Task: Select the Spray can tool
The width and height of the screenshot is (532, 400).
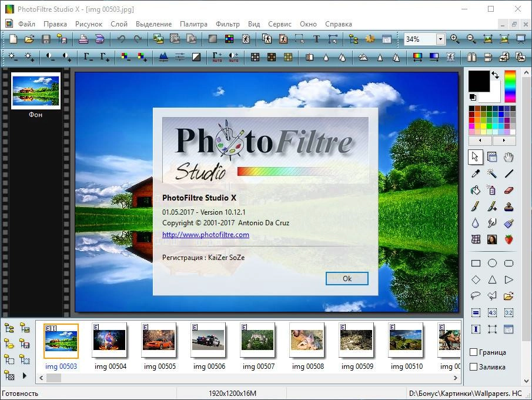Action: point(492,190)
